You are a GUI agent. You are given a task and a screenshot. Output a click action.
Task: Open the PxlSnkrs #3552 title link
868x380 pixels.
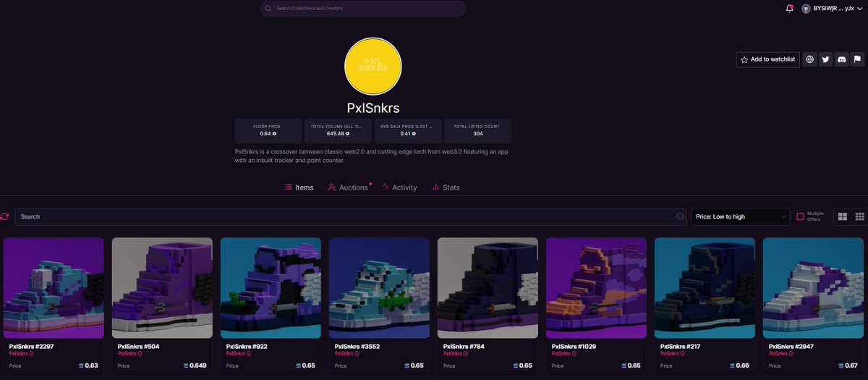357,347
